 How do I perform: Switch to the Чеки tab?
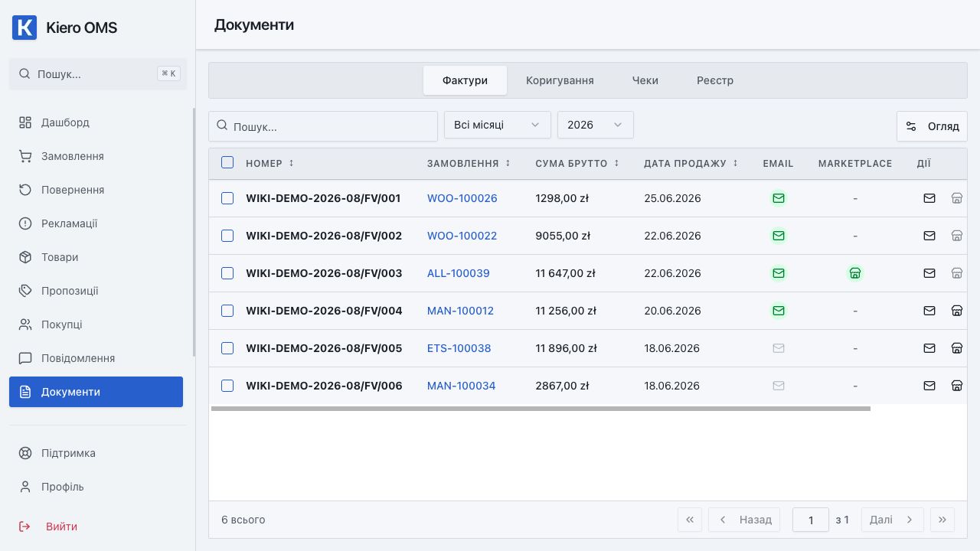coord(645,80)
